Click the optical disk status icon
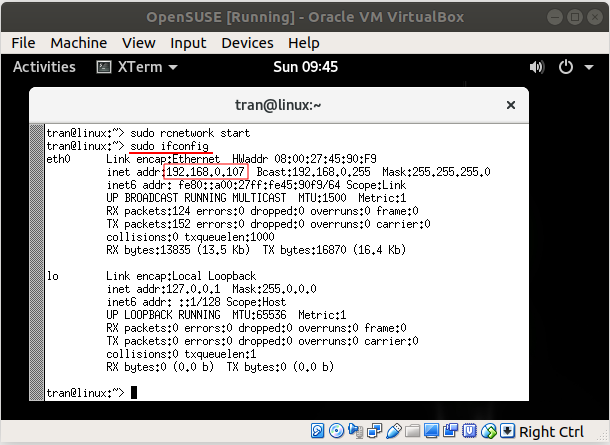Image resolution: width=610 pixels, height=445 pixels. (337, 431)
